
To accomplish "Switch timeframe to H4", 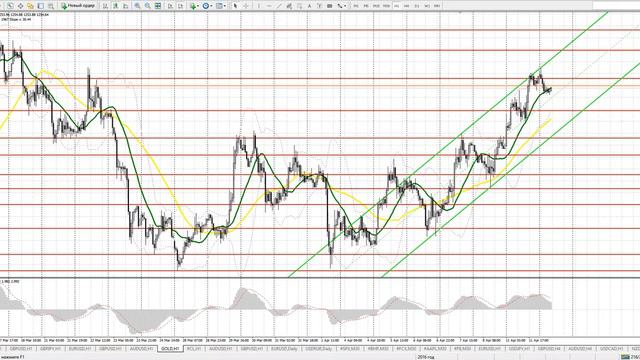I will coord(407,6).
